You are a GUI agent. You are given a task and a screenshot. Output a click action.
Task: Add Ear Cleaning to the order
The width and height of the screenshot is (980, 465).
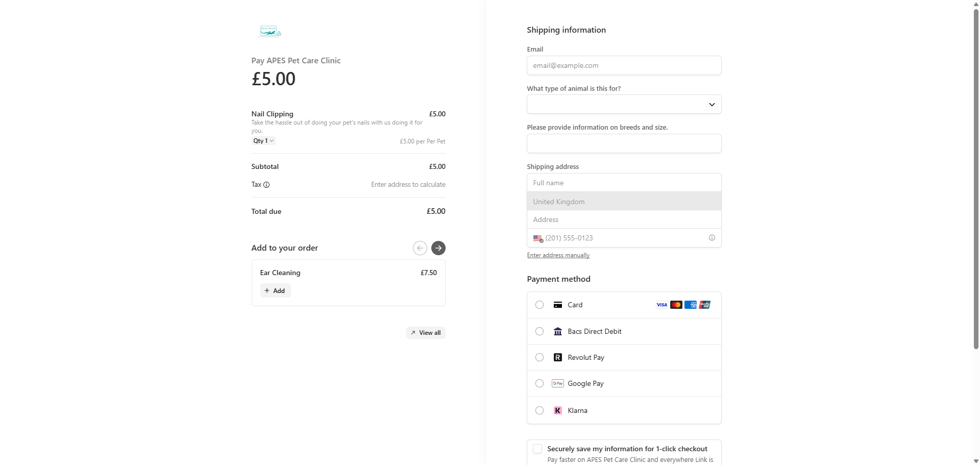coord(275,291)
